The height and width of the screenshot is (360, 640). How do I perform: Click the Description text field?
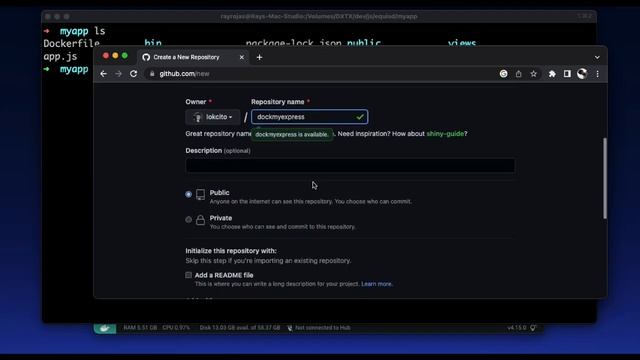point(350,165)
